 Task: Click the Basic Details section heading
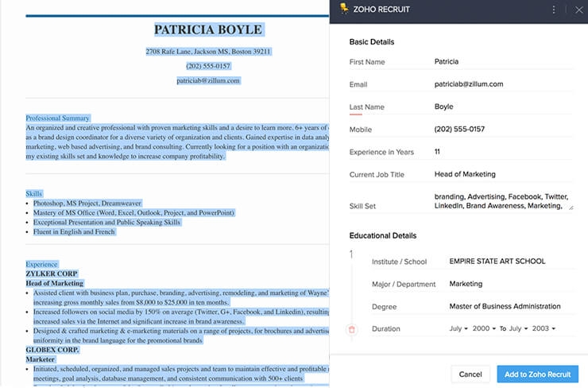tap(372, 41)
